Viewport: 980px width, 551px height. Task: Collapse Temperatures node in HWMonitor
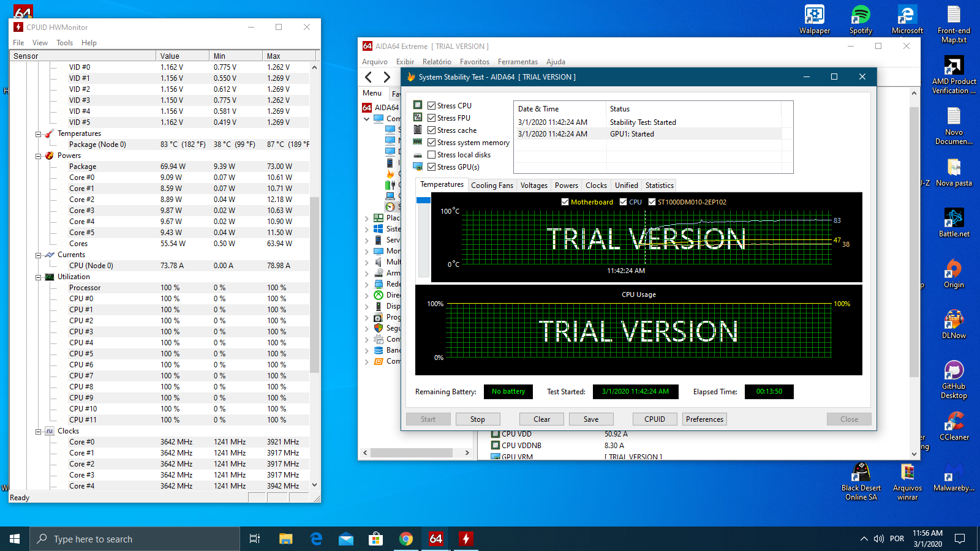click(38, 134)
